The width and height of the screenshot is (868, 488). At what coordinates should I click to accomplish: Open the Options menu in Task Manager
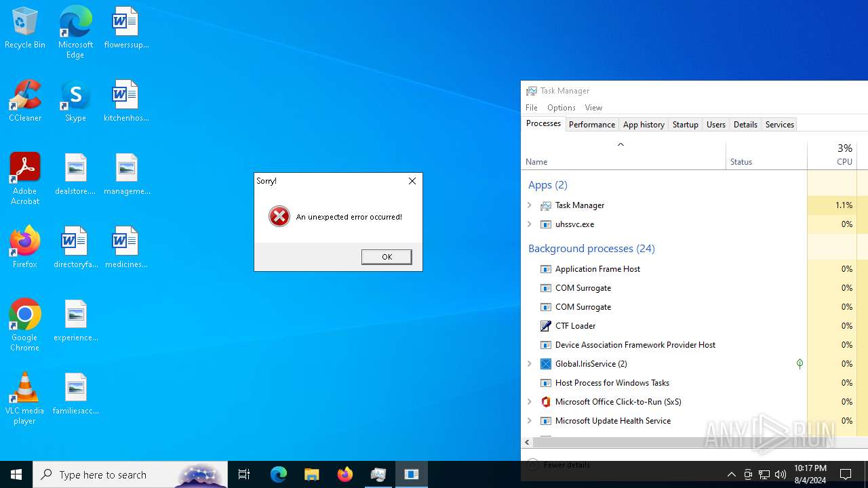[x=561, y=108]
